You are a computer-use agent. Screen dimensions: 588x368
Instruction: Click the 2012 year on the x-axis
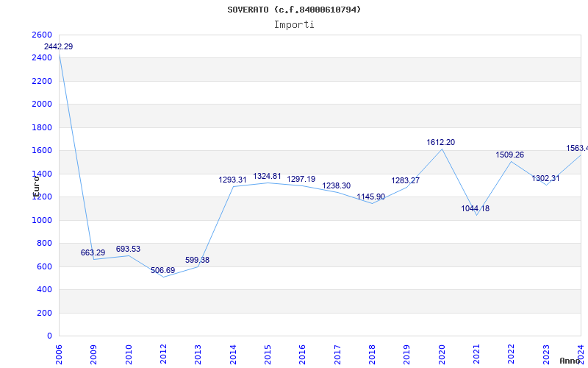(164, 353)
